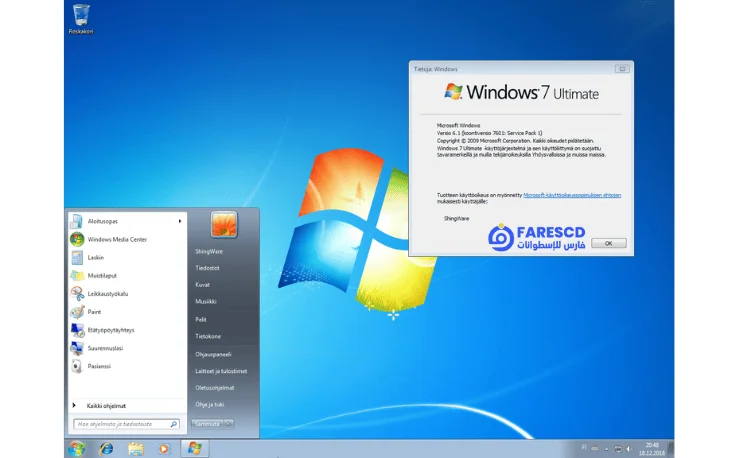
Task: Open the on-screen keyboard tray icon
Action: point(595,449)
